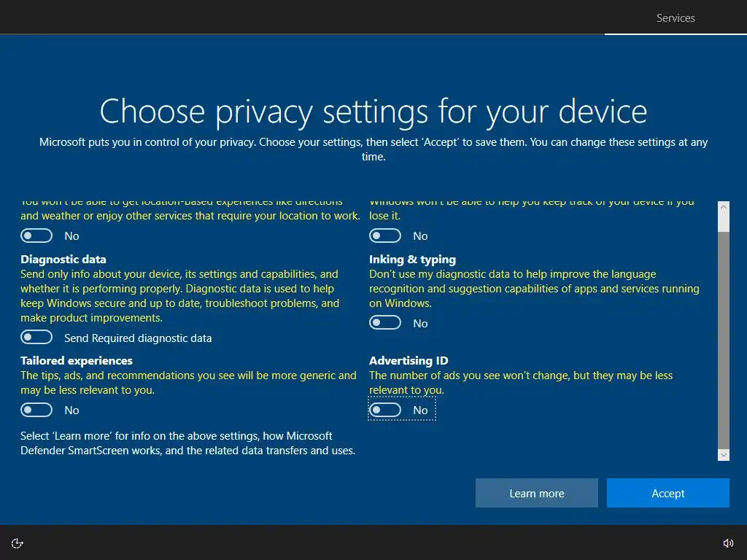
Task: Click the 'No' label under Tailored experiences
Action: [x=72, y=411]
